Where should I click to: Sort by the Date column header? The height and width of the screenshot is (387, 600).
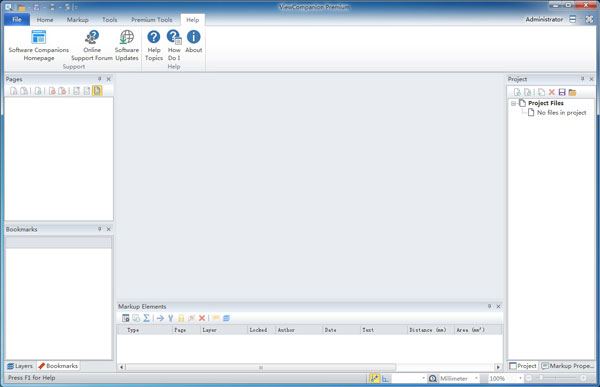(x=341, y=330)
